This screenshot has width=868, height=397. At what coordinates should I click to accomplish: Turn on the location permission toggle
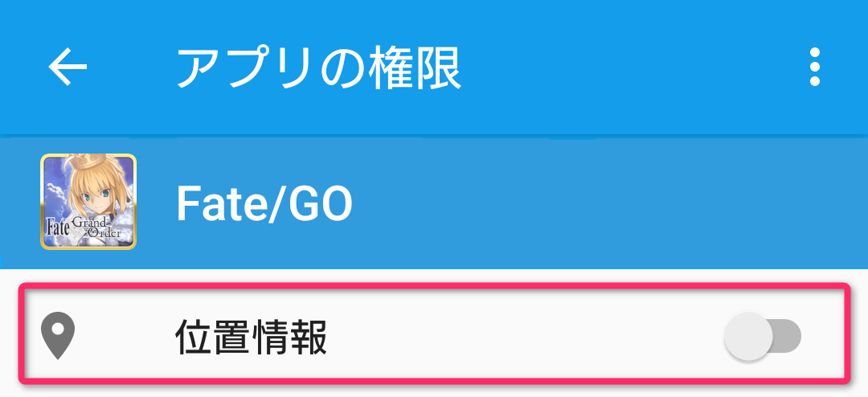[x=762, y=336]
